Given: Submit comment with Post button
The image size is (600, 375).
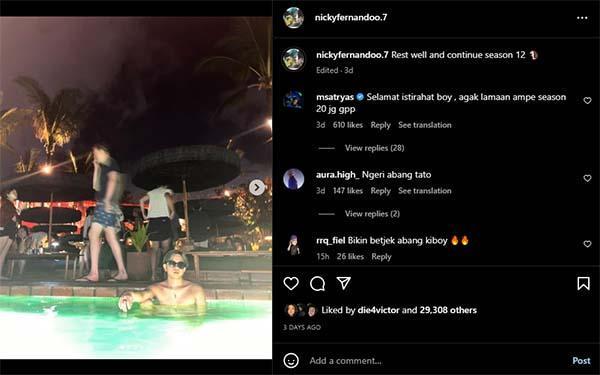Looking at the screenshot, I should click(x=581, y=360).
